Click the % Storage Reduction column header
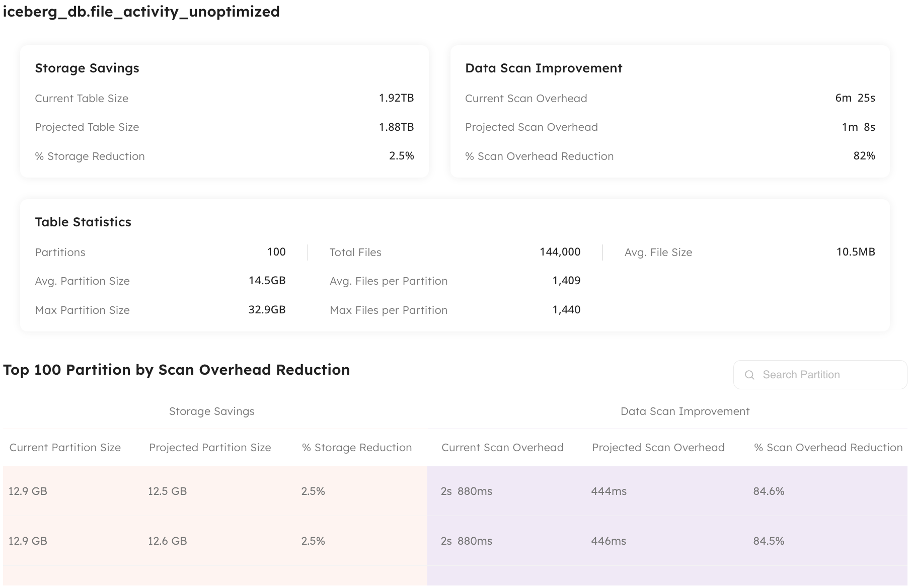The width and height of the screenshot is (909, 588). (356, 448)
